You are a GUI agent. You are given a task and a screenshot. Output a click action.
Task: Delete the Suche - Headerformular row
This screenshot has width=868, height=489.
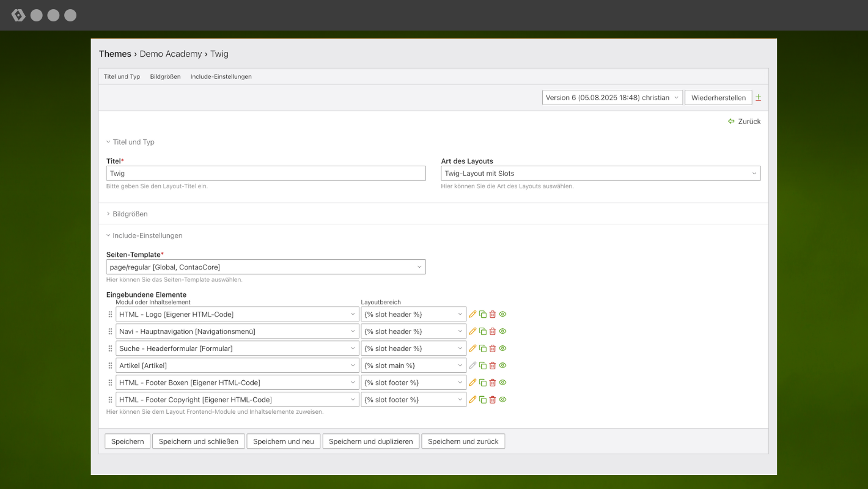click(493, 348)
